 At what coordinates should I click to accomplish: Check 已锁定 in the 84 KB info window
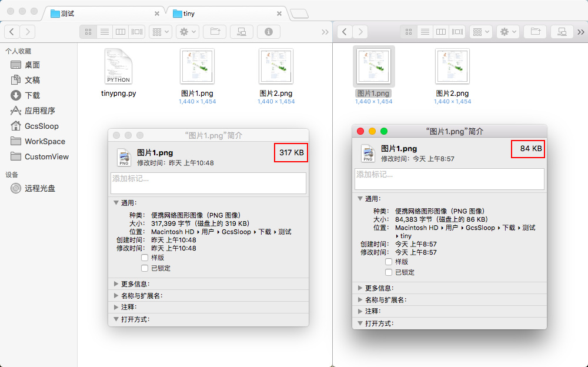pyautogui.click(x=389, y=272)
